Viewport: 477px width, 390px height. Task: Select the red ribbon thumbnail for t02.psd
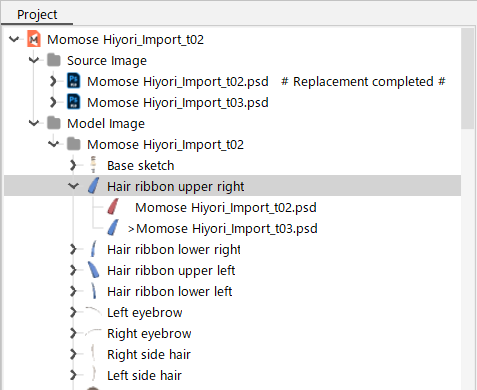pyautogui.click(x=113, y=207)
